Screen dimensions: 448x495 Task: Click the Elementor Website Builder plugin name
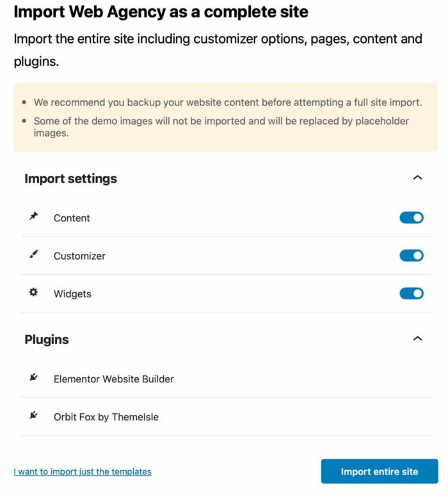coord(113,379)
